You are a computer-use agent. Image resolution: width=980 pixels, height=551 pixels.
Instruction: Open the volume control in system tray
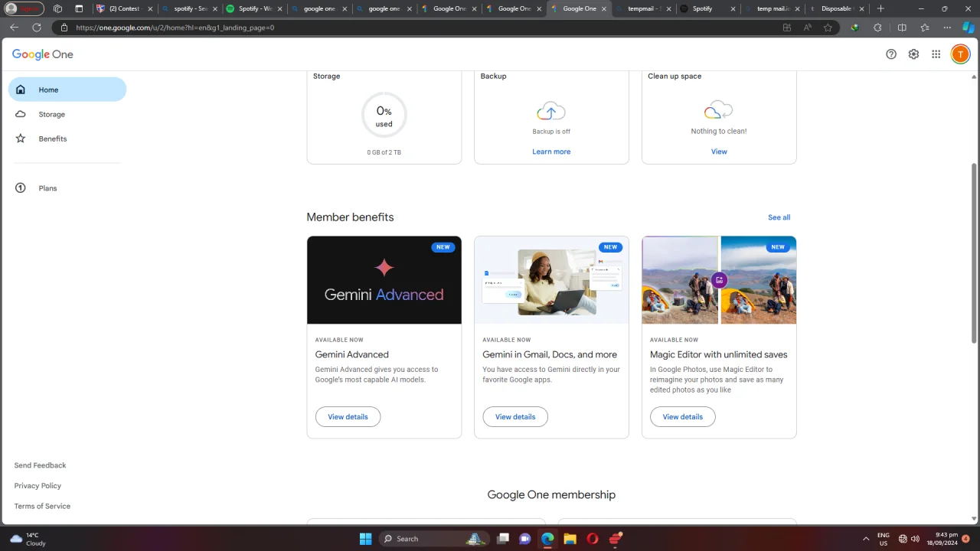pos(915,539)
